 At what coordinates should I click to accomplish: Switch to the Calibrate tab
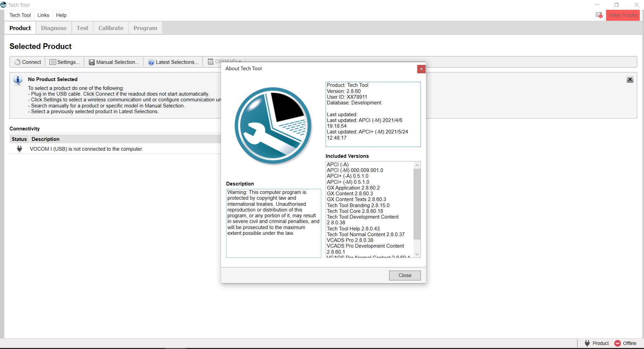pos(111,28)
